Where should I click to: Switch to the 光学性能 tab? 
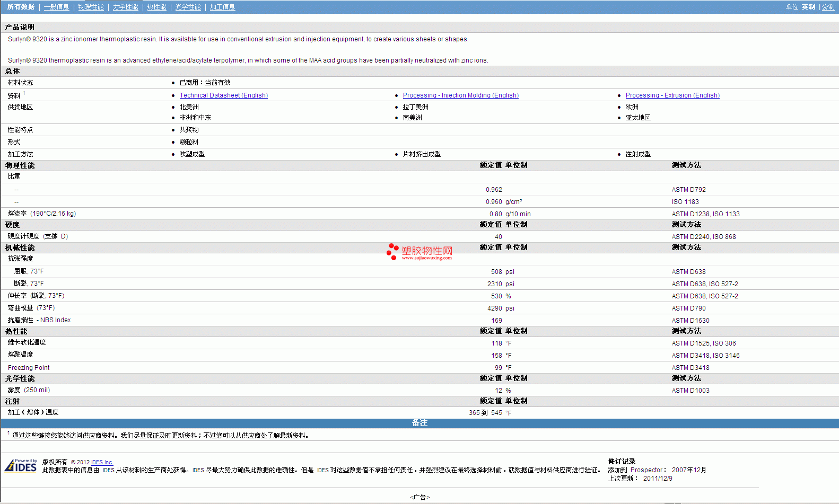188,7
